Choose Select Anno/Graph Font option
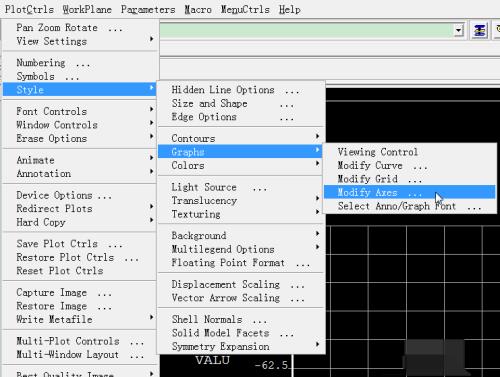 coord(410,206)
